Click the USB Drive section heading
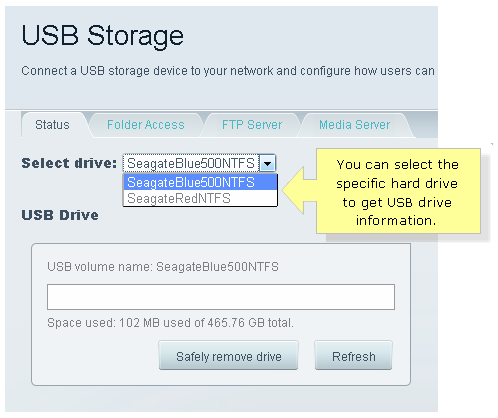498x418 pixels. [x=60, y=215]
